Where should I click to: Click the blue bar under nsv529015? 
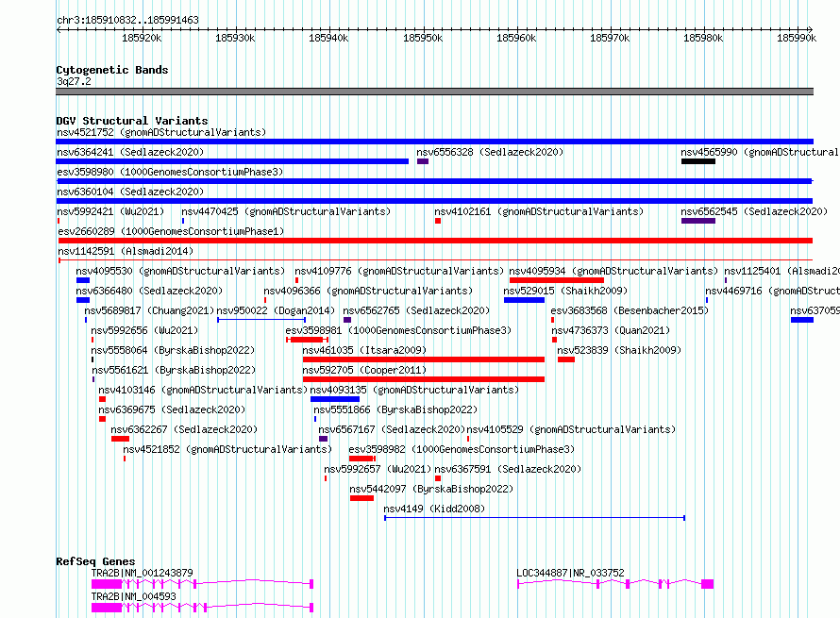click(524, 300)
